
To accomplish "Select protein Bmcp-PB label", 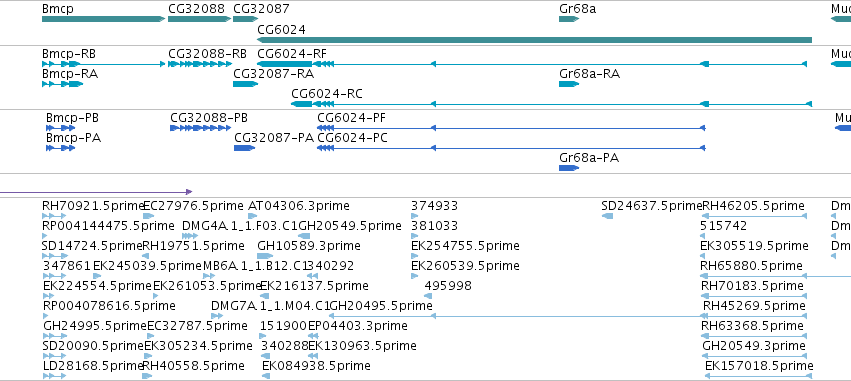I will [x=72, y=118].
